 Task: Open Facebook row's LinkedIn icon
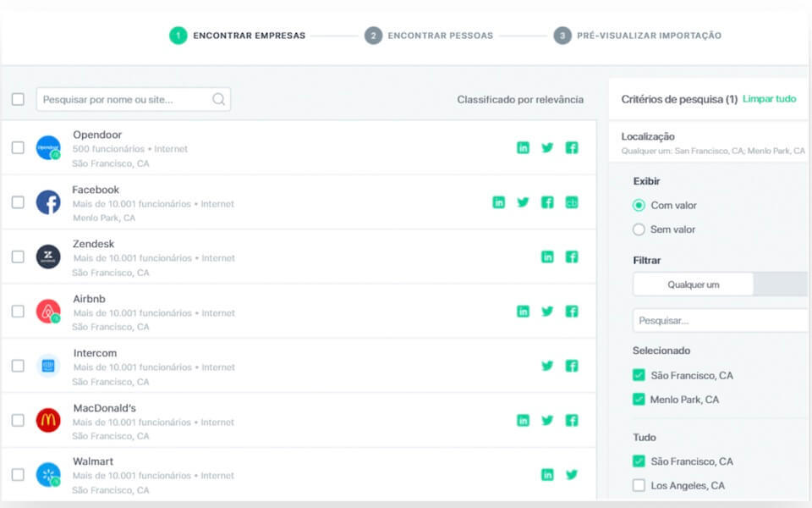click(x=499, y=202)
